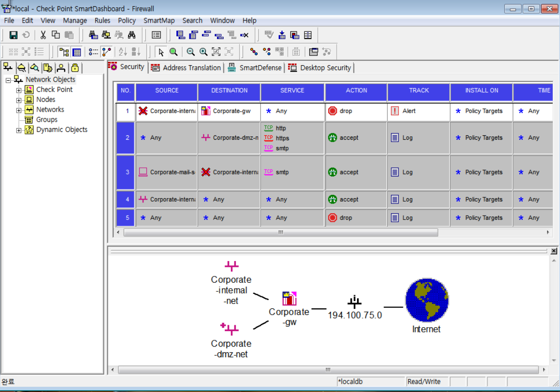Select the arrow pointer tool
Image resolution: width=560 pixels, height=392 pixels.
[161, 52]
